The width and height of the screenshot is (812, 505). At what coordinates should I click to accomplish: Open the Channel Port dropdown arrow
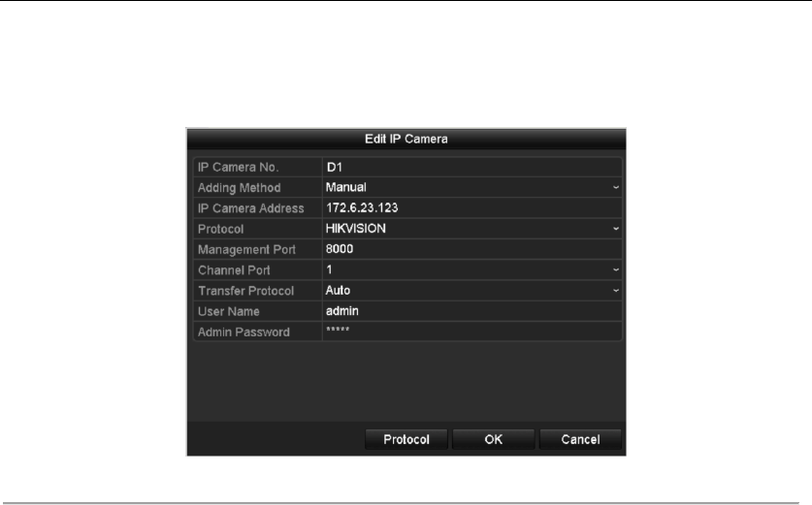pos(616,270)
